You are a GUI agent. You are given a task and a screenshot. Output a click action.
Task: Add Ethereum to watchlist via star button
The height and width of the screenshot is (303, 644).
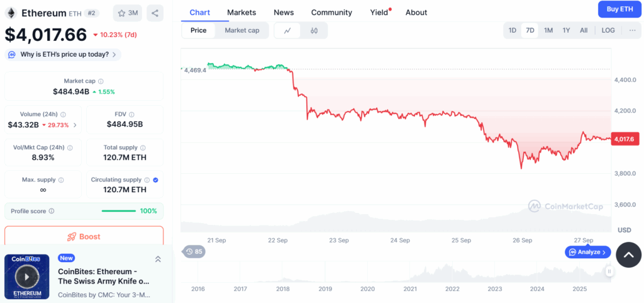pos(128,13)
